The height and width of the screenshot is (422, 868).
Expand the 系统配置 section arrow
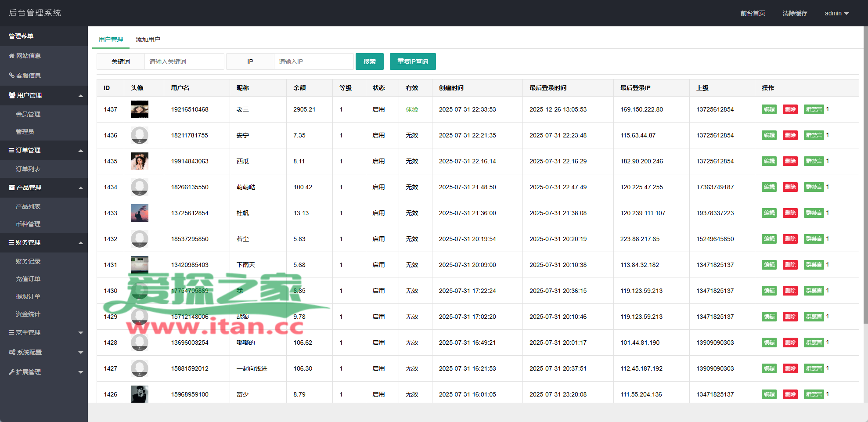81,353
